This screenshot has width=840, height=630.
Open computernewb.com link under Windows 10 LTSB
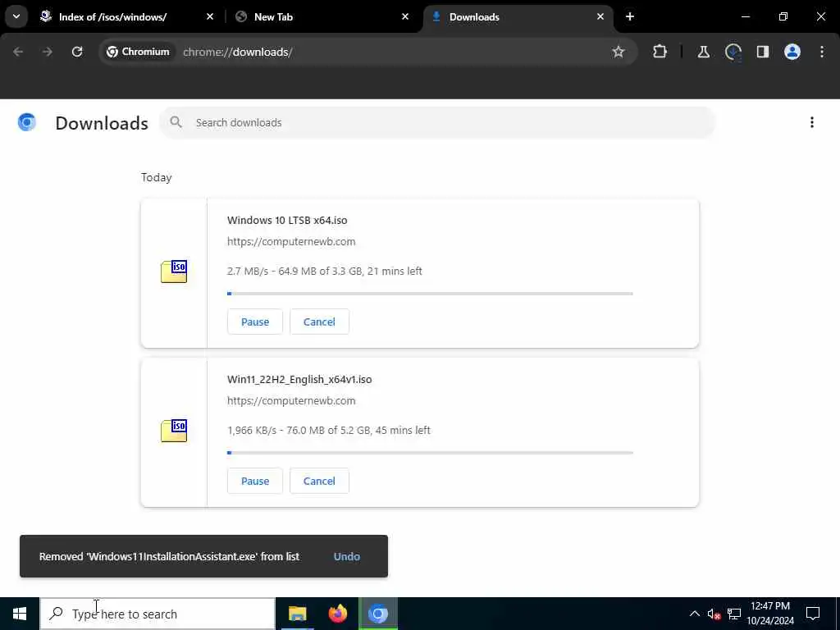pyautogui.click(x=291, y=242)
